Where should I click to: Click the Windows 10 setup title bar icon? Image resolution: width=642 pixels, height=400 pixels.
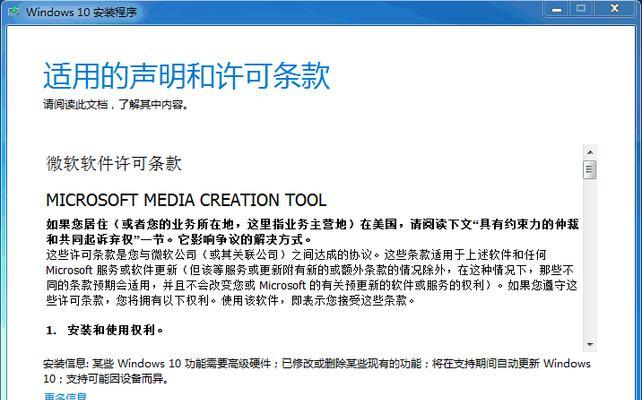[x=14, y=11]
